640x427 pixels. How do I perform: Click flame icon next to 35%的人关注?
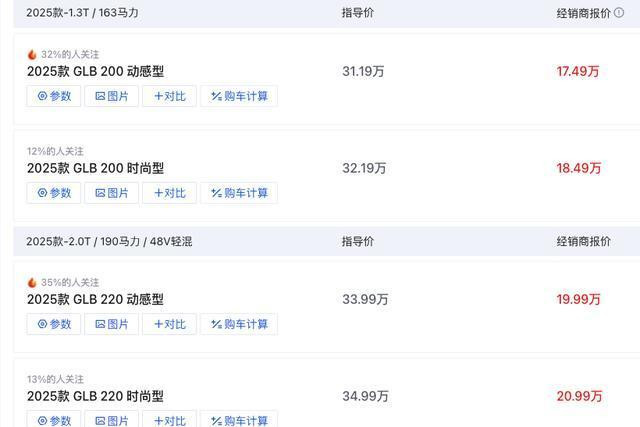coord(32,282)
